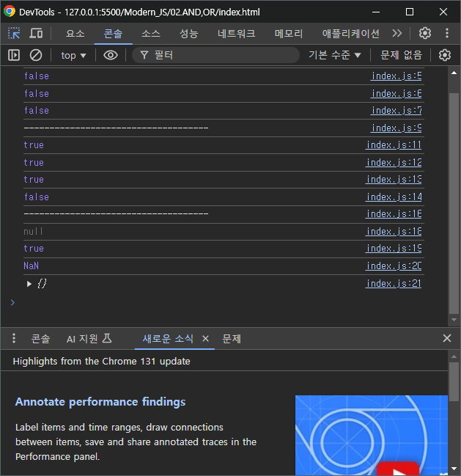This screenshot has width=461, height=476.
Task: Expand the {} object entry
Action: (x=29, y=284)
